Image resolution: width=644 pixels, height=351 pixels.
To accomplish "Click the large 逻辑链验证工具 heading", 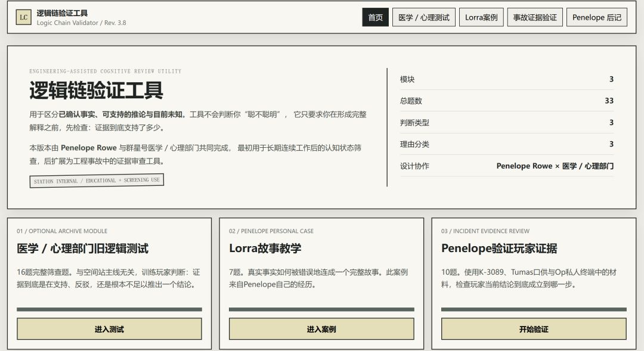I will (96, 91).
